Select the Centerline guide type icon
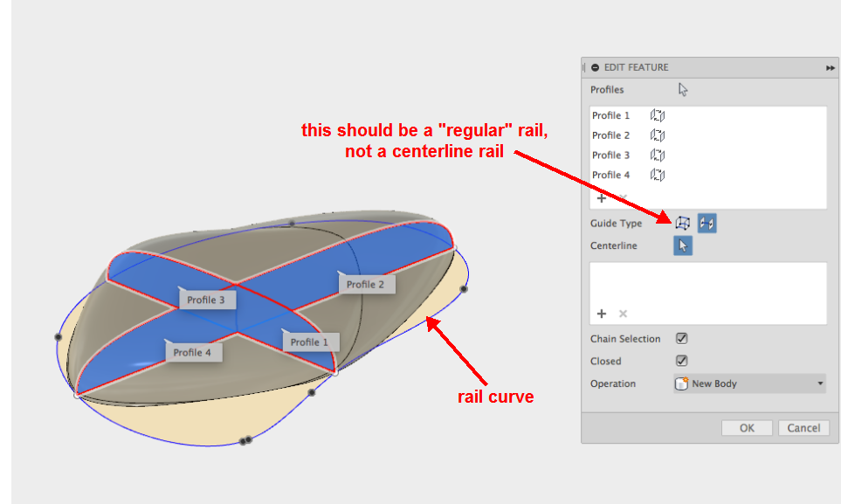Screen dimensions: 841x504 707,223
